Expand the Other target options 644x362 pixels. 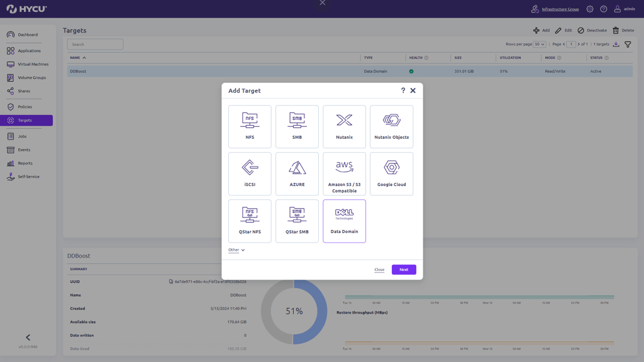(236, 250)
